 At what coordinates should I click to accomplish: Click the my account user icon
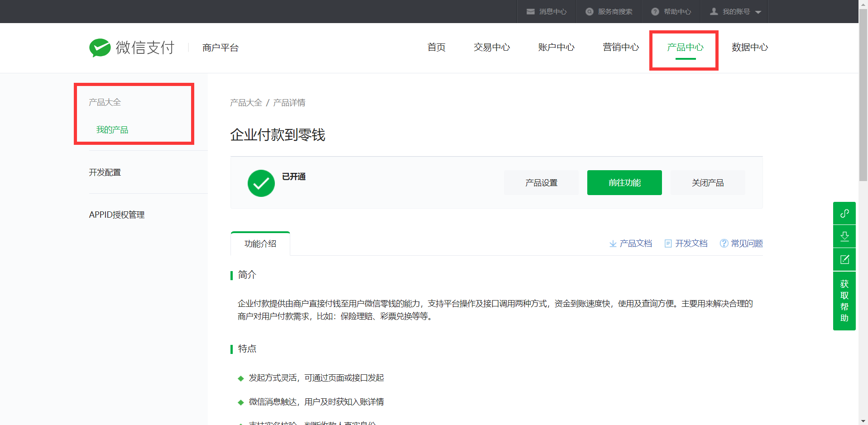[x=714, y=11]
